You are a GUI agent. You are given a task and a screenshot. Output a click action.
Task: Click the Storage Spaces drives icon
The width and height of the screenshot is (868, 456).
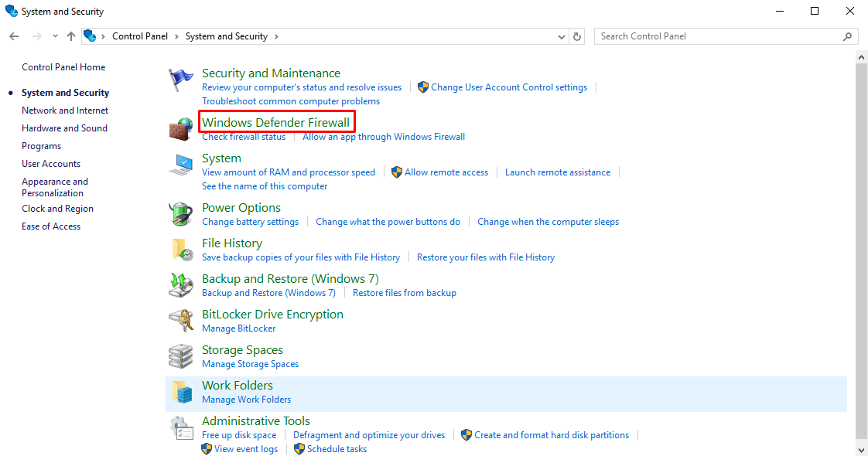coord(180,356)
